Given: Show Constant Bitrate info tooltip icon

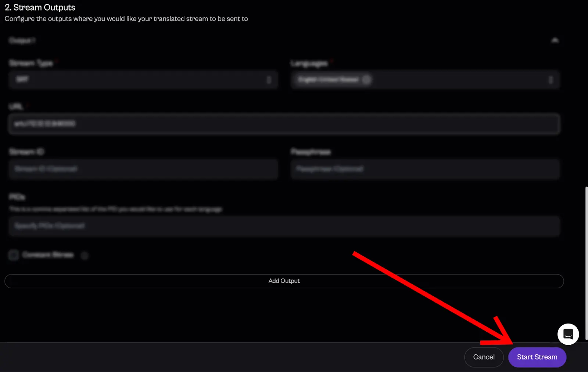Looking at the screenshot, I should click(85, 255).
